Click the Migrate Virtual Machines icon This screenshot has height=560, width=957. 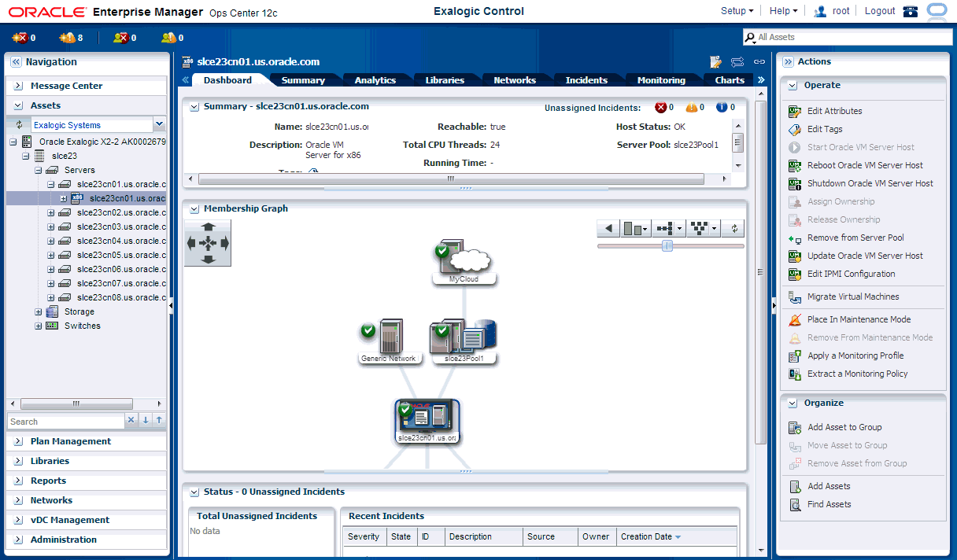[794, 297]
